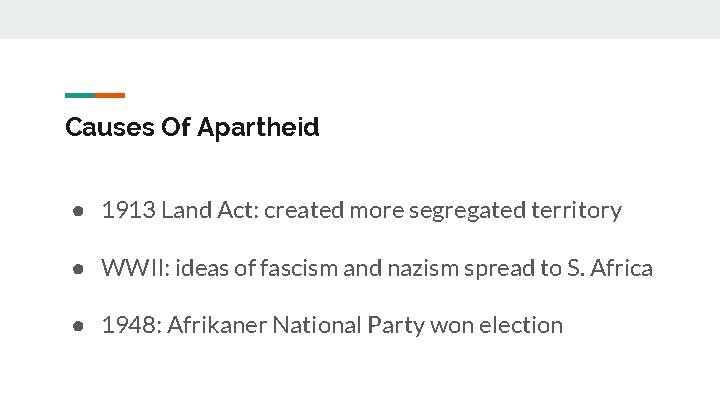Click the word election
Viewport: 720px width, 405px height.
[521, 325]
